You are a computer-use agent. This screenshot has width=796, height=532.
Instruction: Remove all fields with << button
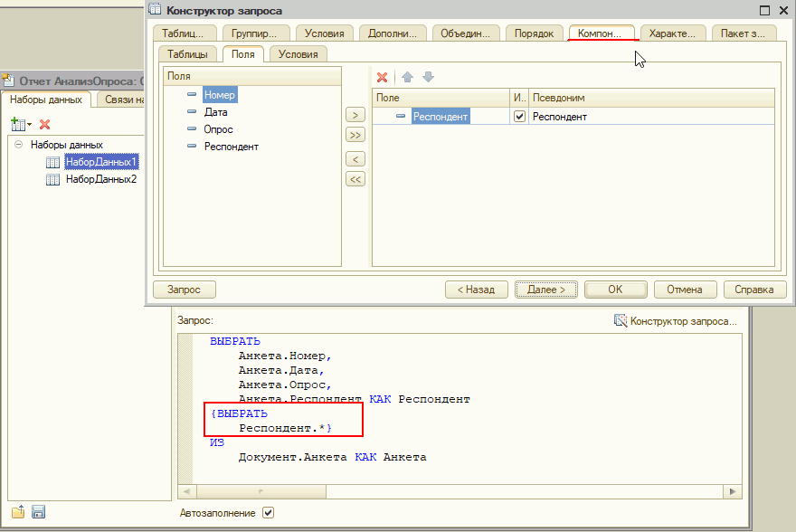(355, 179)
